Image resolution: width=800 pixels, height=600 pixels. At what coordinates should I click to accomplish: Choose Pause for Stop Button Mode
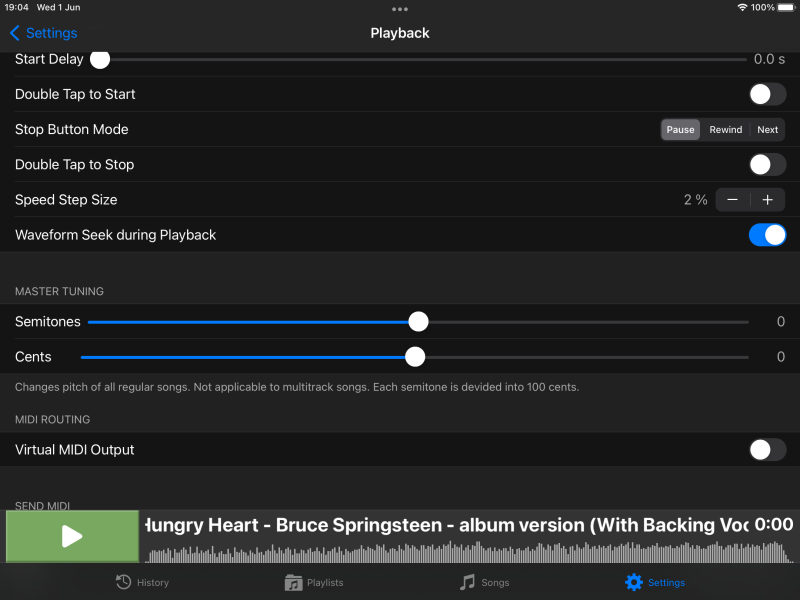point(680,130)
